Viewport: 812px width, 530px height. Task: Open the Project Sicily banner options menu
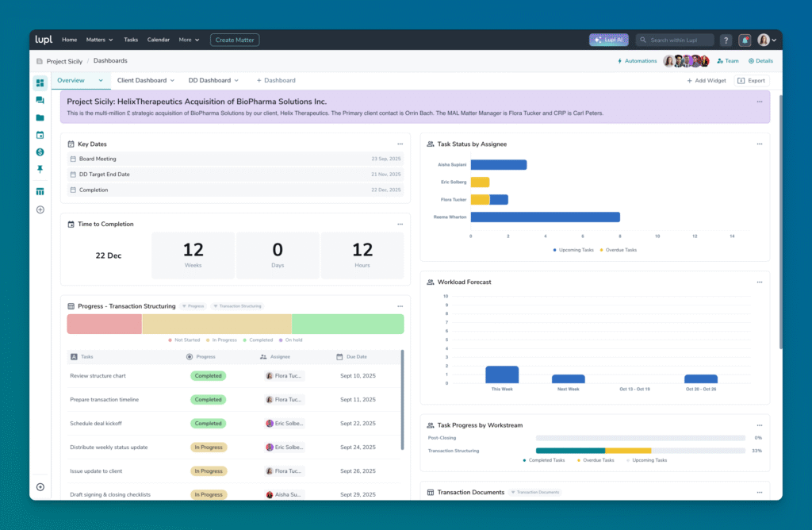tap(759, 102)
